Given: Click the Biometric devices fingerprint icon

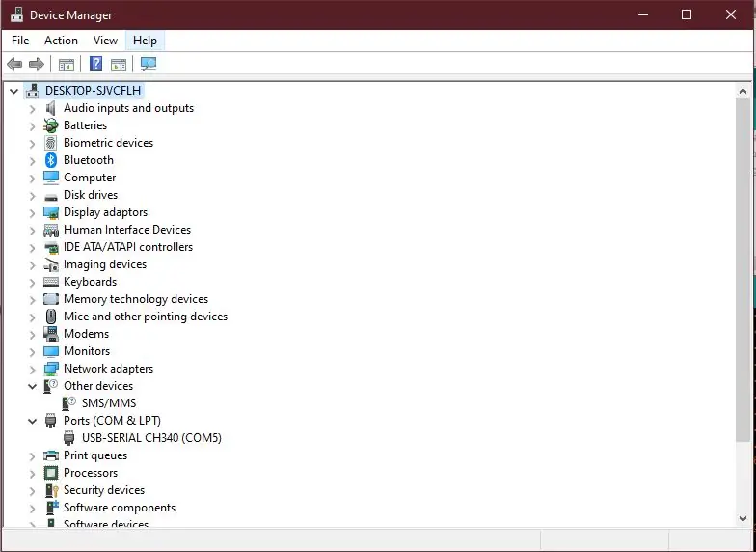Looking at the screenshot, I should point(50,143).
